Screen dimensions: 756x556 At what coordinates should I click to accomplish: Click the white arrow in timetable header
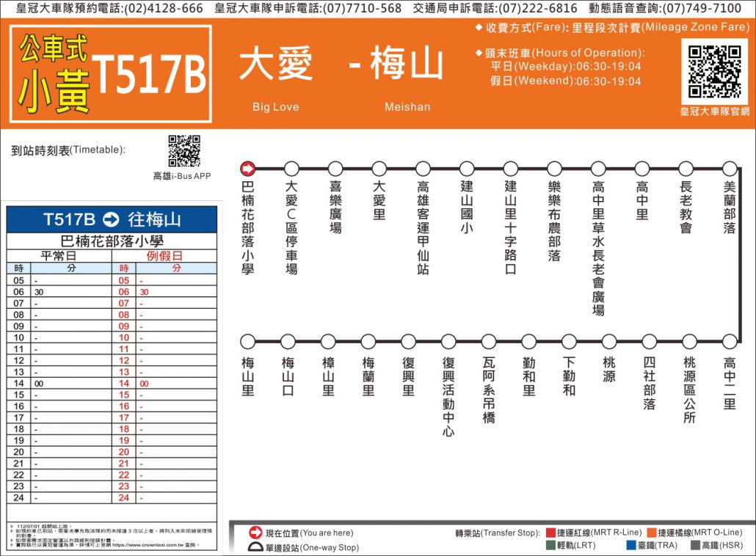click(111, 219)
